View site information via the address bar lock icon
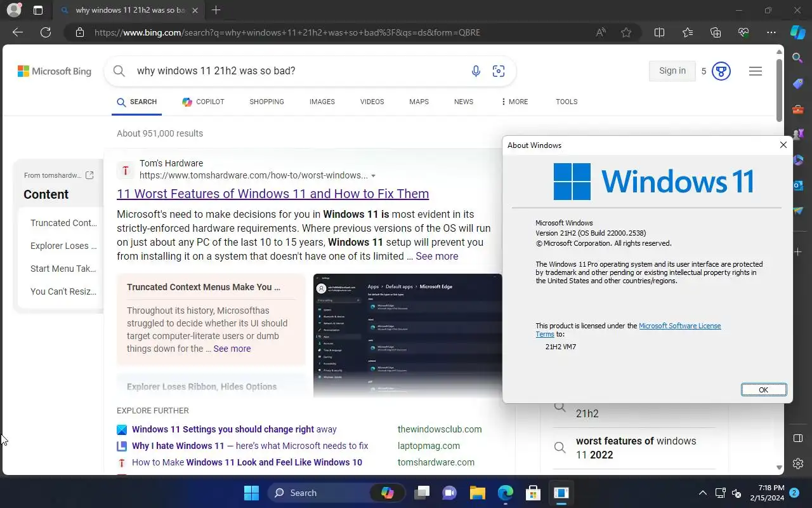Screen dimensions: 812x508 click(x=79, y=32)
